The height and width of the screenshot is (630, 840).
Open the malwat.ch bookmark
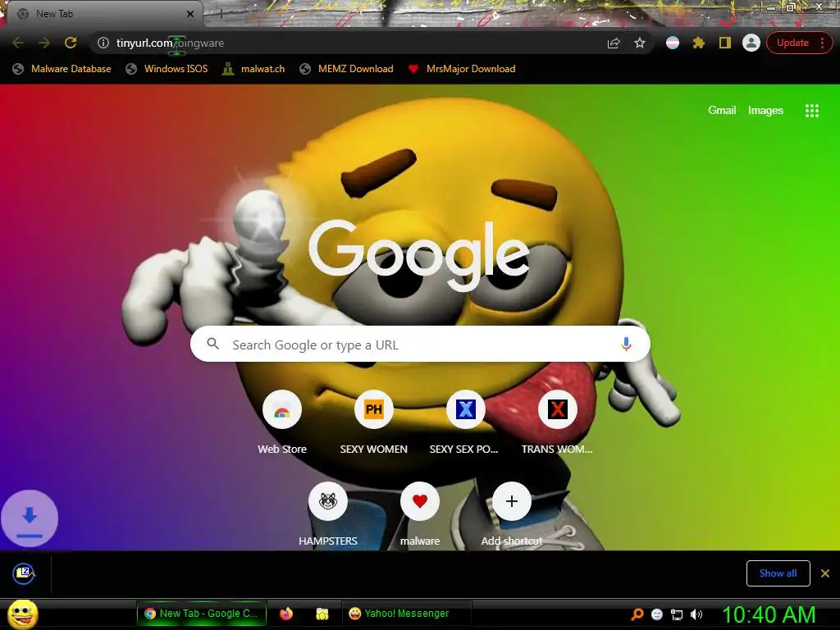(253, 69)
